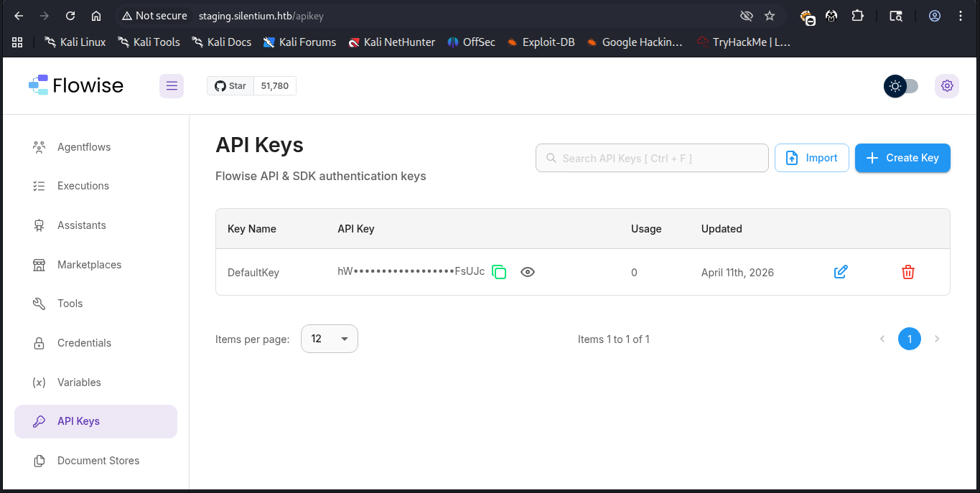Go to Assistants section
The height and width of the screenshot is (493, 980).
point(95,225)
